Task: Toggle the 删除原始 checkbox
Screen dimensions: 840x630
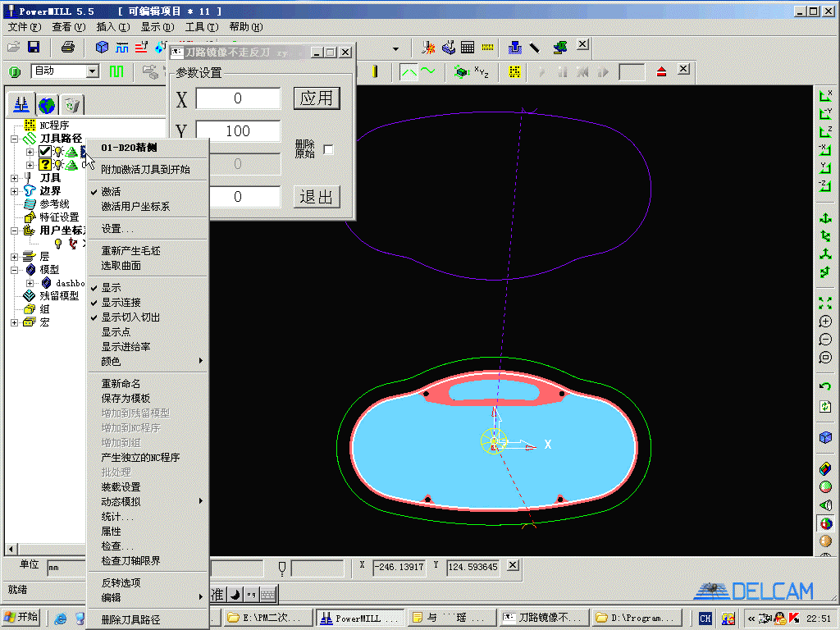Action: pyautogui.click(x=328, y=149)
